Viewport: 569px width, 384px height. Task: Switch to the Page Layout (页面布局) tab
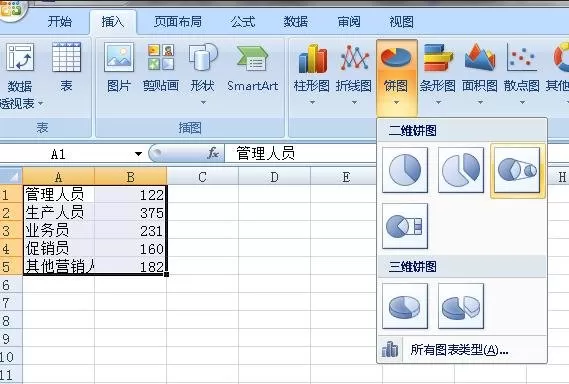[177, 22]
